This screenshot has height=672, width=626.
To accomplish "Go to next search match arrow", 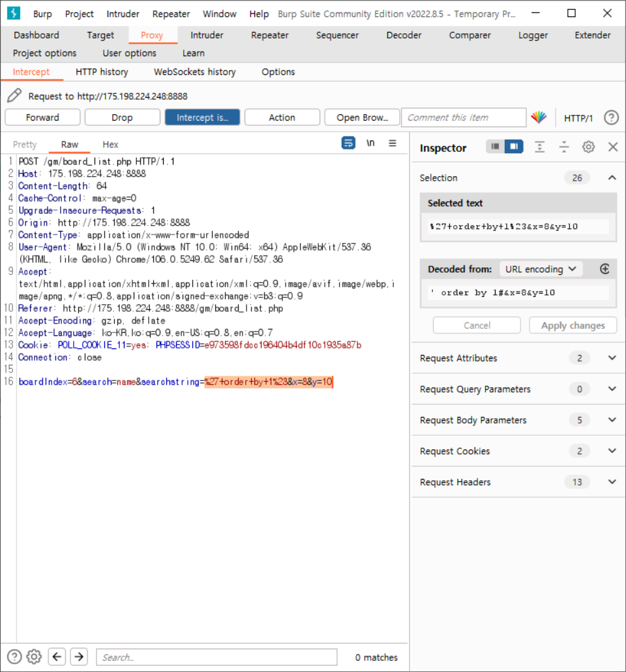I will (79, 656).
